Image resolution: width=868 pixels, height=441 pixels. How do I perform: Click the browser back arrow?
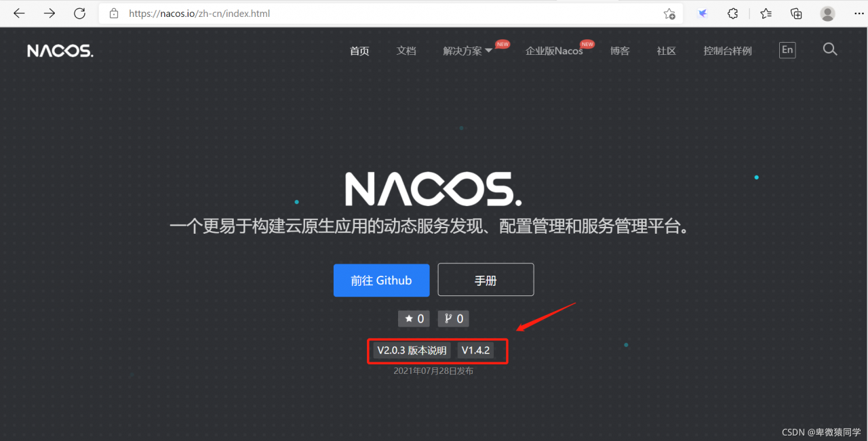pos(19,14)
